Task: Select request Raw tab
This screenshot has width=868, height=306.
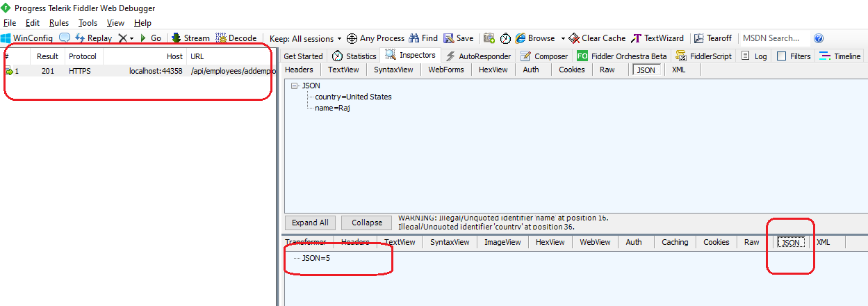Action: [607, 70]
